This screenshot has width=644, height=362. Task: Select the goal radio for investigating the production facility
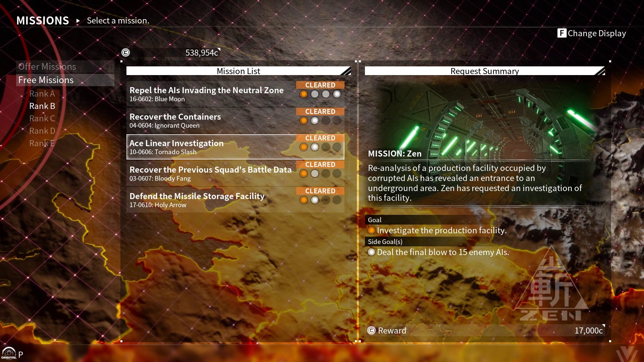(x=371, y=231)
